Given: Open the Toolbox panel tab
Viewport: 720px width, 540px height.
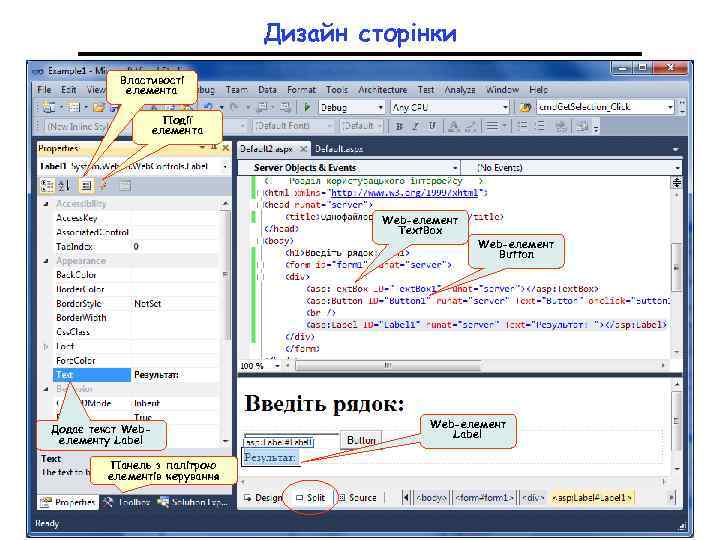Looking at the screenshot, I should (128, 502).
